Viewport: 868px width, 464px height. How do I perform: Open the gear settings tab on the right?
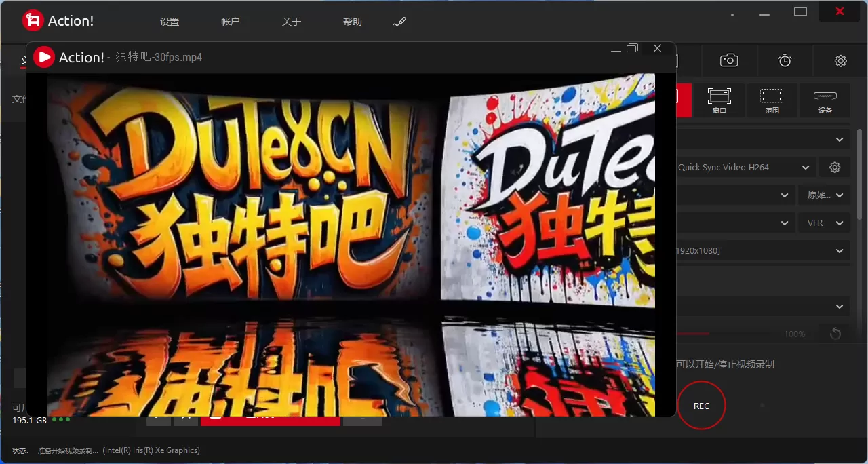[x=840, y=61]
